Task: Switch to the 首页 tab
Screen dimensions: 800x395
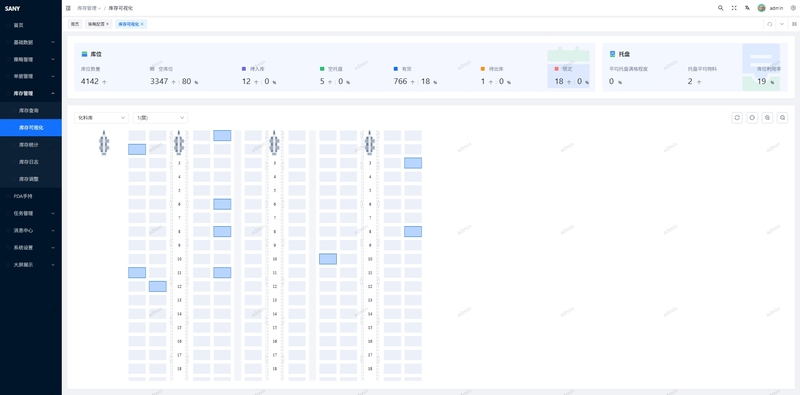Action: coord(75,24)
